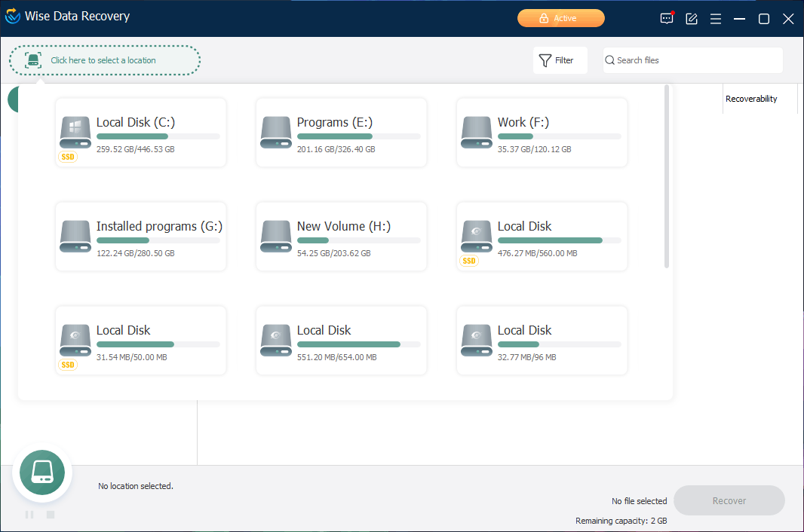Click '259.52 GB/446.53 GB' size text
The width and height of the screenshot is (804, 532).
135,150
